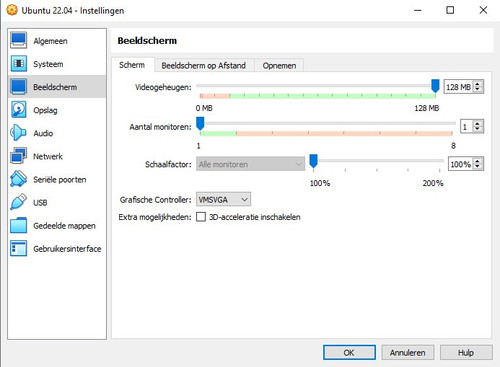This screenshot has width=500, height=367.
Task: Increase Schaalfactor with spinner up arrow
Action: point(478,161)
